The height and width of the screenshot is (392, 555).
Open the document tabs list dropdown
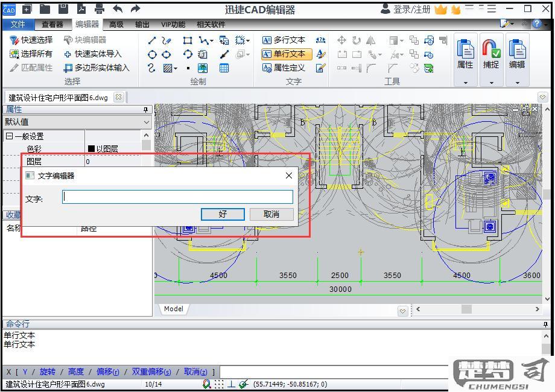click(542, 96)
